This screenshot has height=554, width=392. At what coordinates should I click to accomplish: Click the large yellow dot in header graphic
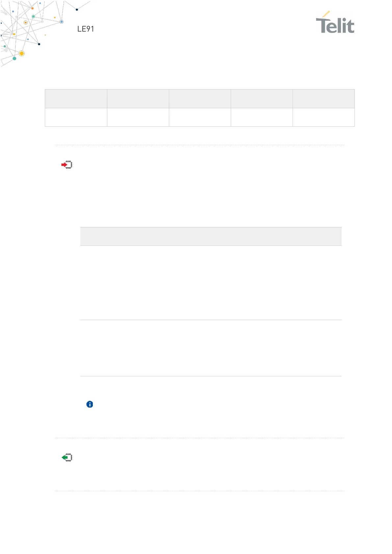pyautogui.click(x=22, y=53)
